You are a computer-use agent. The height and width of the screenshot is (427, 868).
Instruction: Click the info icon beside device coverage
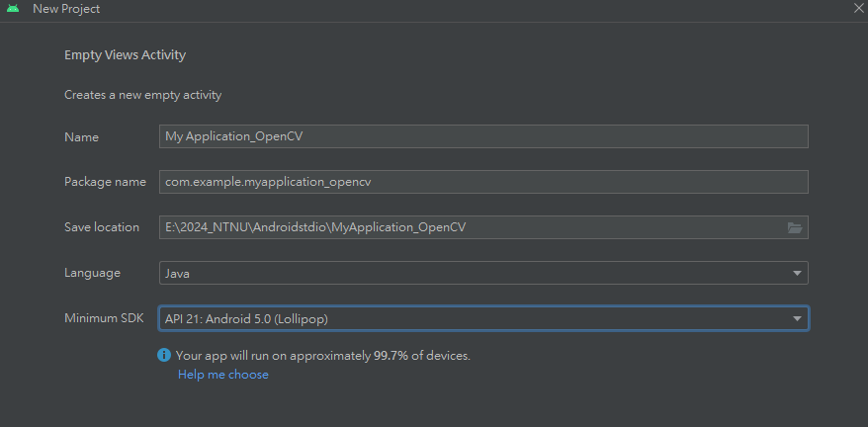pos(164,355)
